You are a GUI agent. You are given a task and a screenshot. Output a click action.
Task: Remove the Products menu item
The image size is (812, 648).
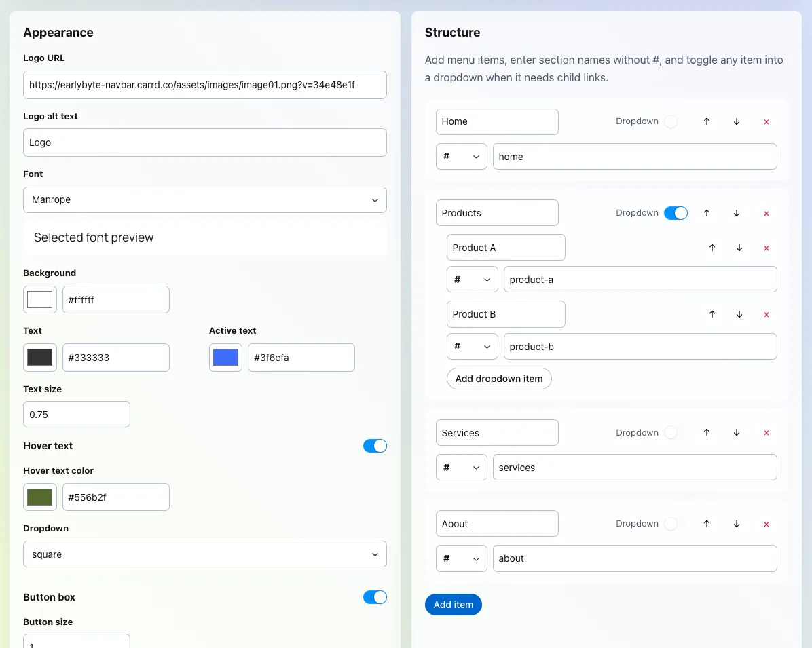coord(767,214)
